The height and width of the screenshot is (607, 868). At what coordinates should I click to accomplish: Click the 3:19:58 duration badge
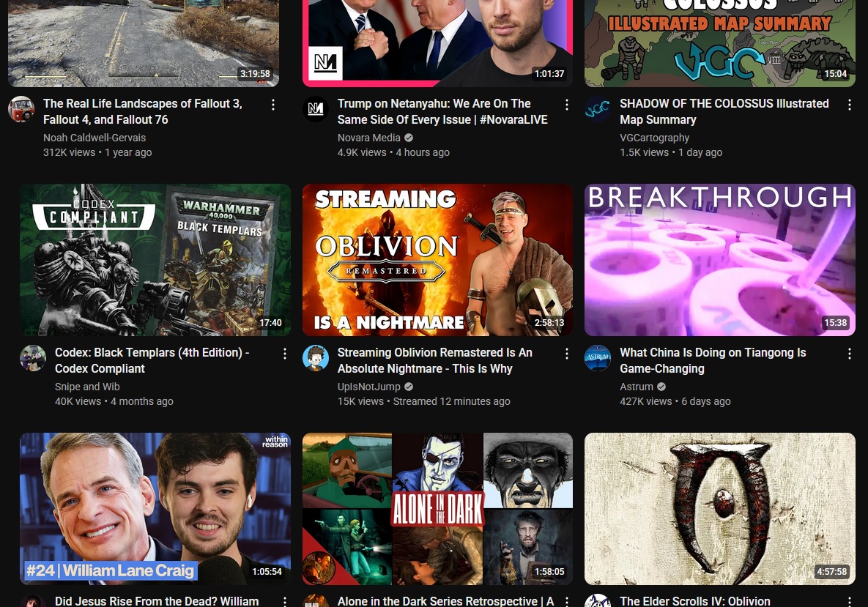tap(255, 74)
